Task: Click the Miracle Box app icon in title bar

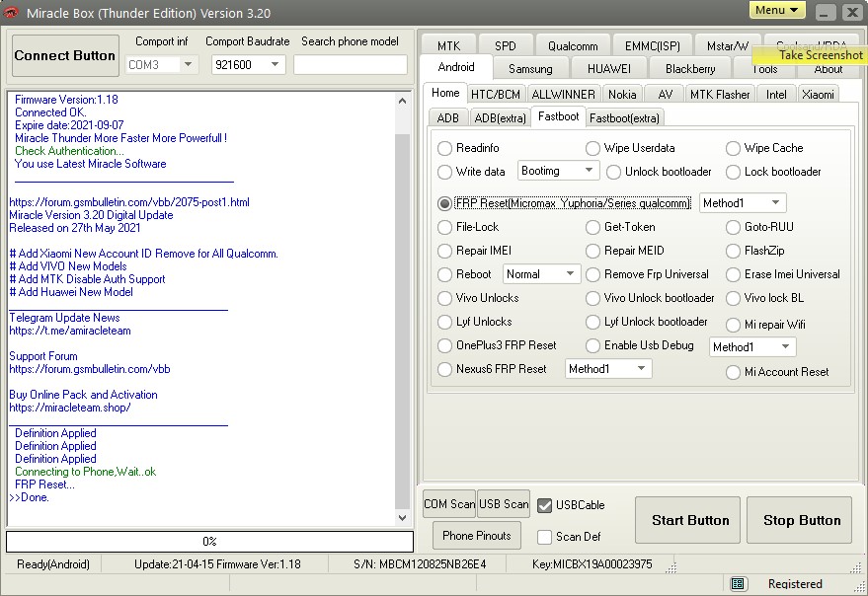Action: (12, 12)
